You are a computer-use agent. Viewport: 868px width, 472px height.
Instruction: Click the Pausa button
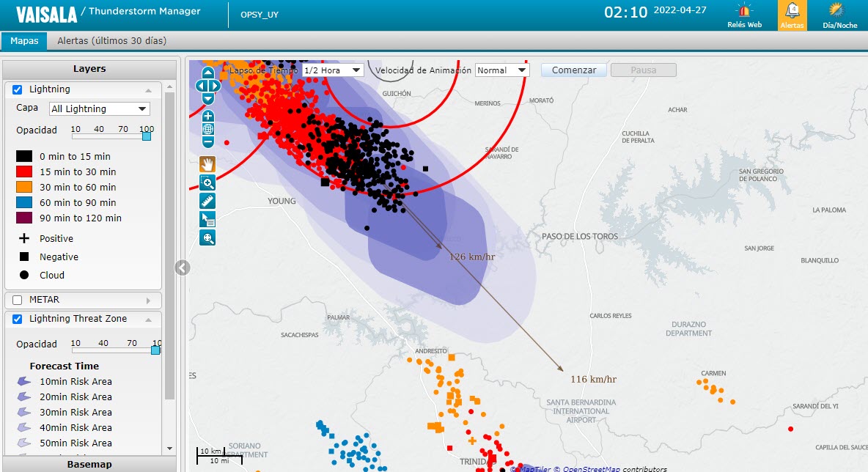[x=643, y=70]
